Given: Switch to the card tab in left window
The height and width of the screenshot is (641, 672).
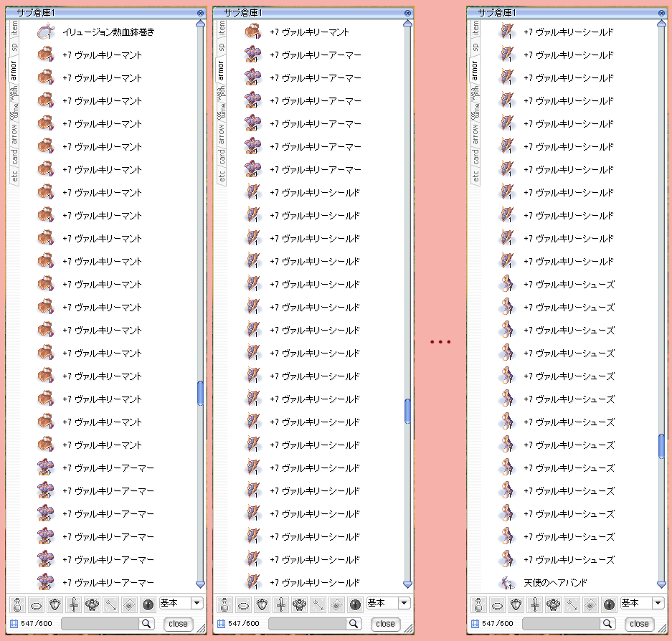Looking at the screenshot, I should click(14, 156).
